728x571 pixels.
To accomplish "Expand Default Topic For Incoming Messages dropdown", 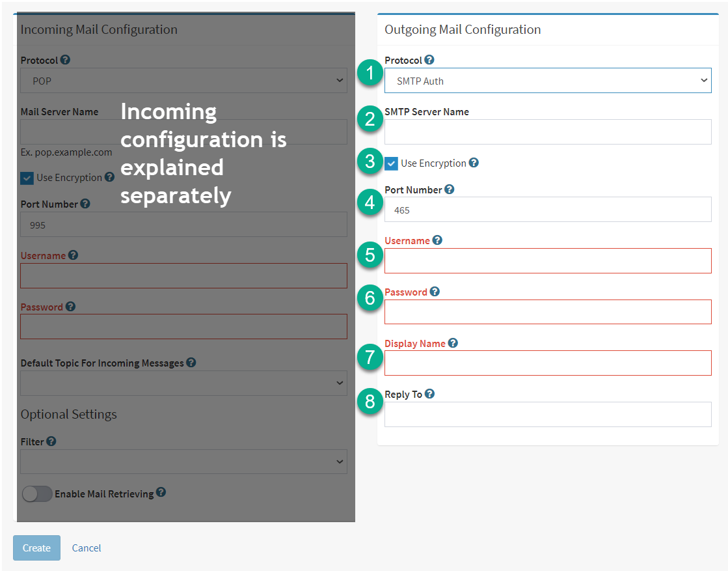I will tap(184, 383).
